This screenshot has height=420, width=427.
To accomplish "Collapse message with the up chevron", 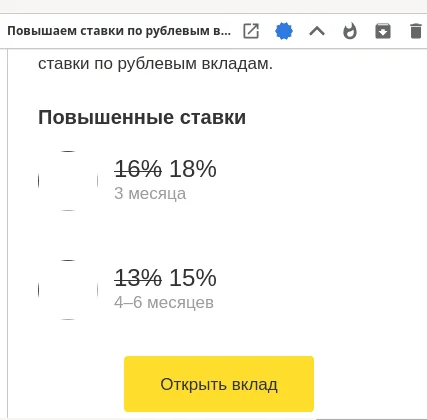I will [317, 31].
